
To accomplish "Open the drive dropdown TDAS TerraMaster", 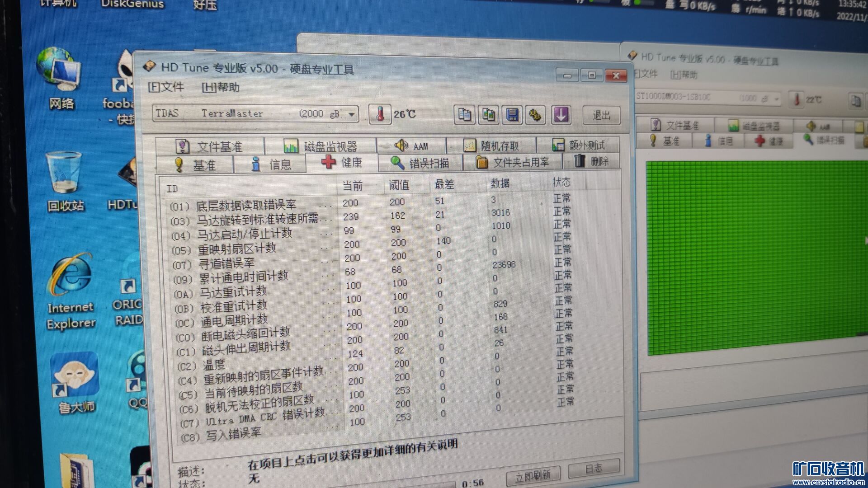I will point(256,113).
